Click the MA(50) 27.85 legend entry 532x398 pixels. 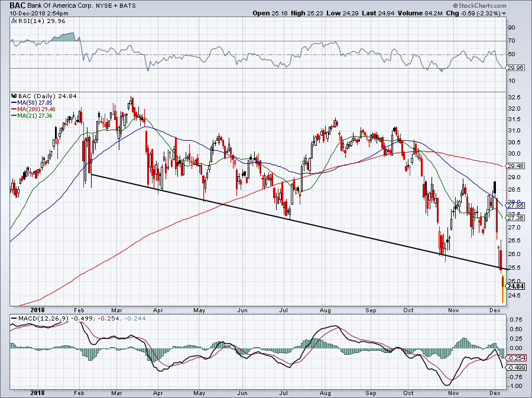tap(32, 102)
